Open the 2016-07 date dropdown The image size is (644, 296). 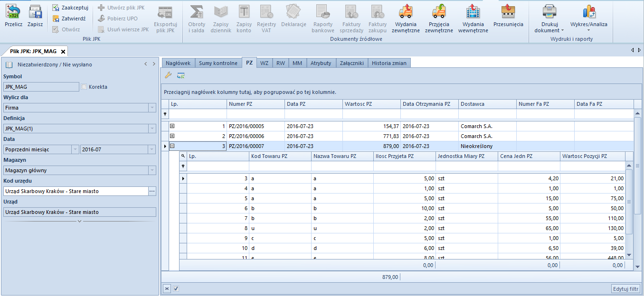point(152,149)
